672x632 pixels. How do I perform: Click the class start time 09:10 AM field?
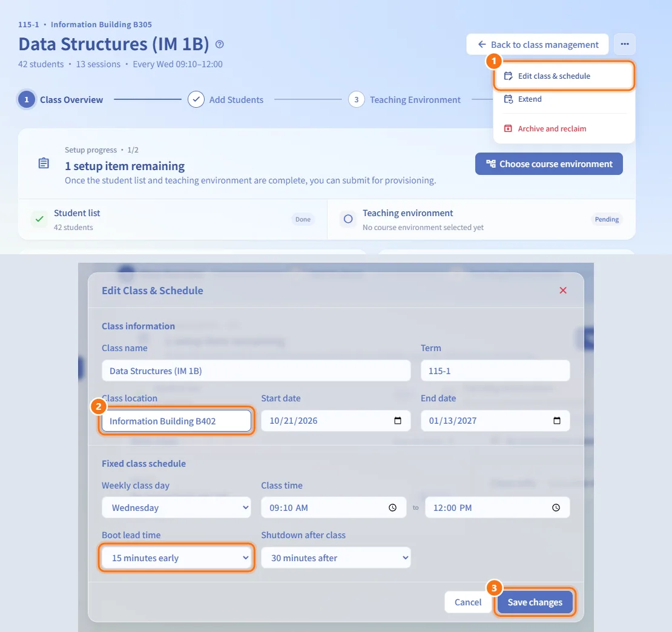[334, 508]
